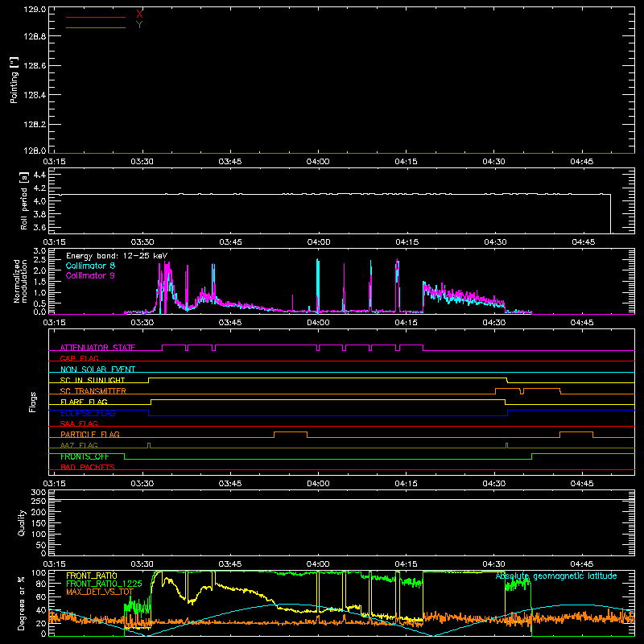Select 'Energy band: 12-25 keV' annotation
This screenshot has width=644, height=644.
[117, 256]
